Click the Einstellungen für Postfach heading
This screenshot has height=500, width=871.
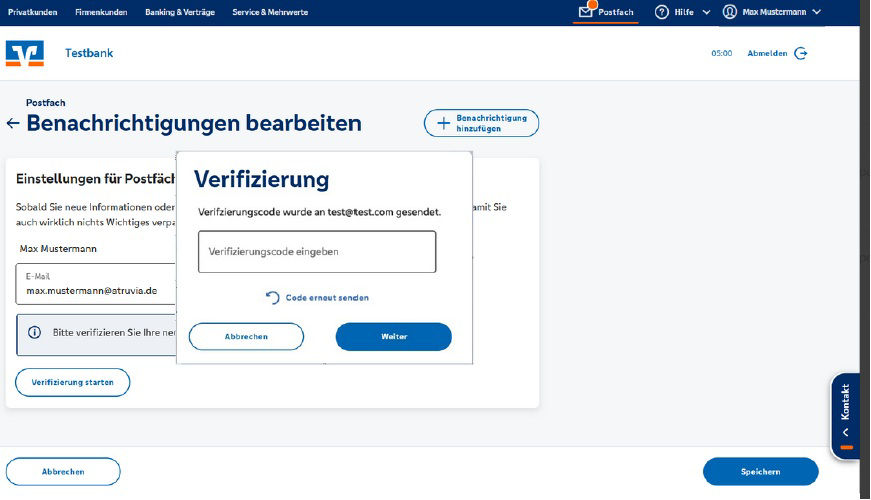pyautogui.click(x=96, y=179)
